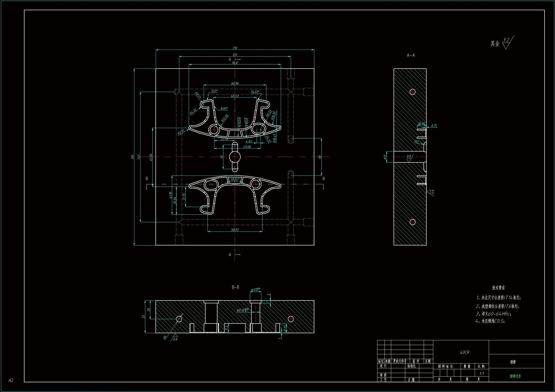Click the B-B section view title

[x=235, y=287]
